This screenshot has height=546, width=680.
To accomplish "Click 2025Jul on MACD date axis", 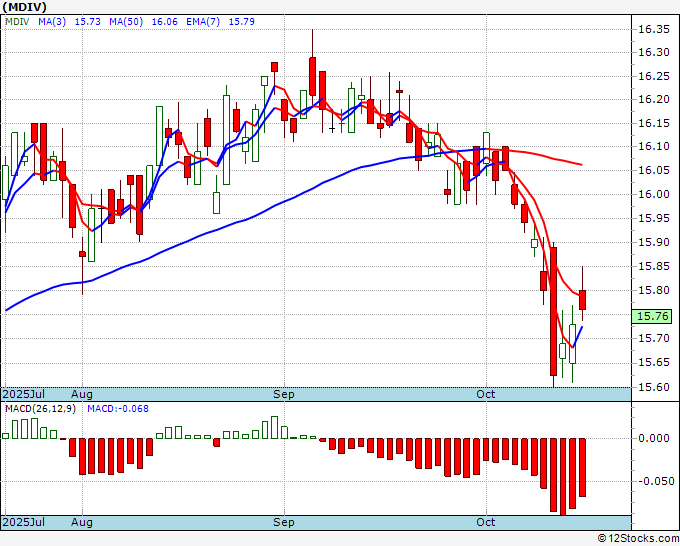I will coord(24,522).
